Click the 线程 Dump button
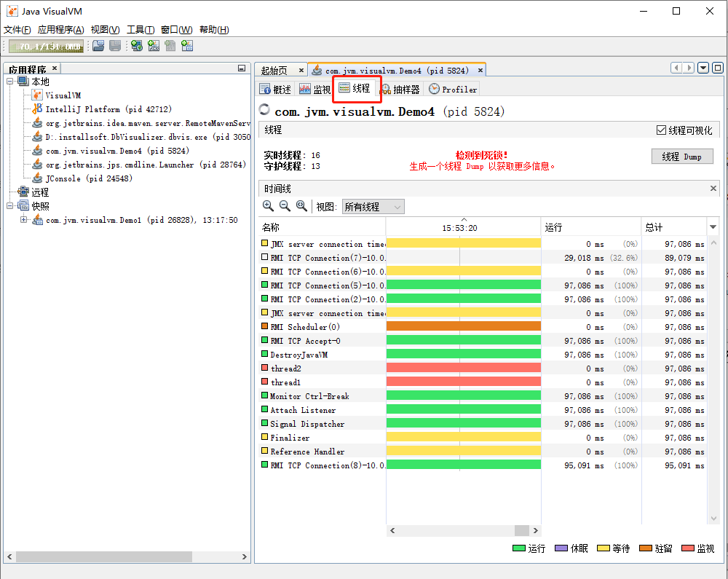This screenshot has height=579, width=728. [682, 157]
